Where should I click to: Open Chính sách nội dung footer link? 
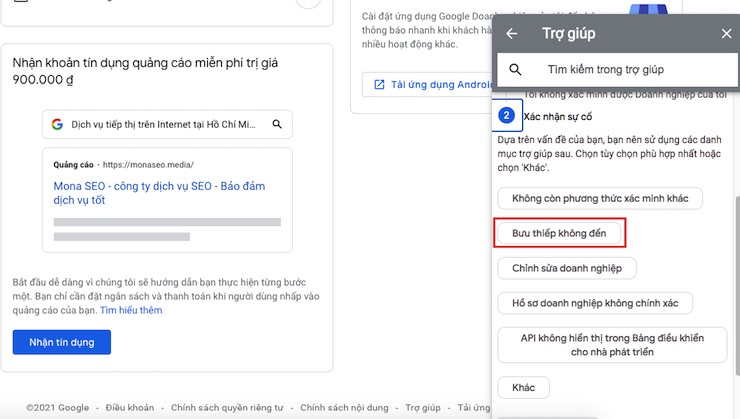344,407
